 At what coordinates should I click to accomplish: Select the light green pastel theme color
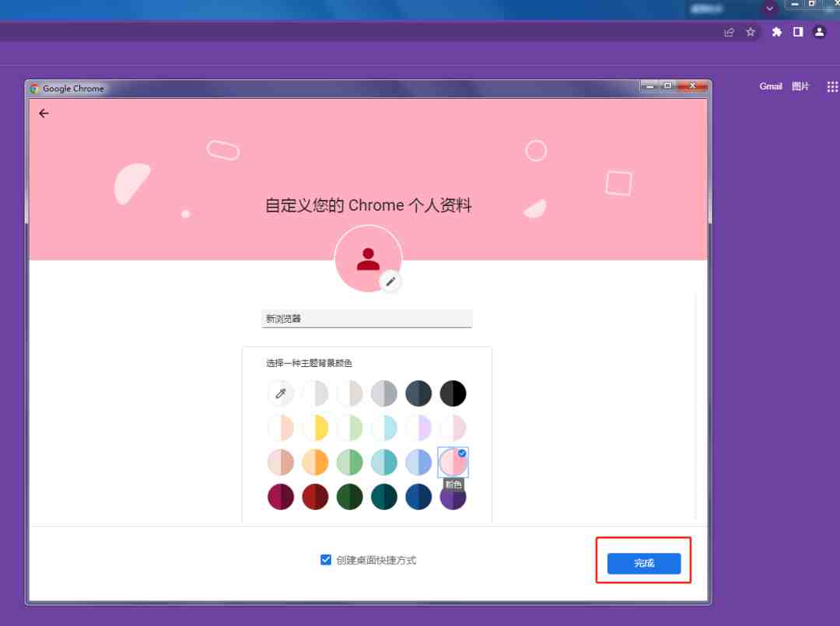pyautogui.click(x=349, y=428)
